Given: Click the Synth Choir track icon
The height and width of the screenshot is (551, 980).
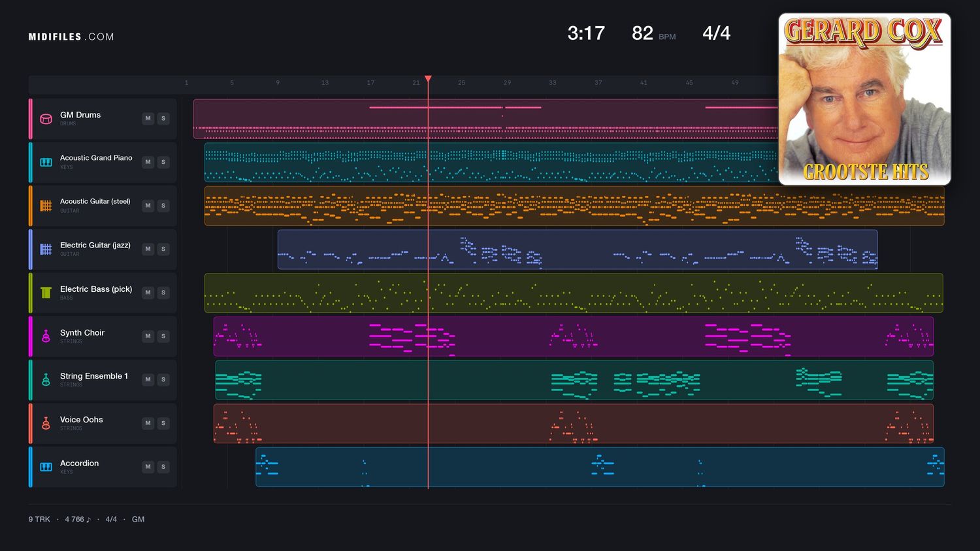Looking at the screenshot, I should click(46, 336).
